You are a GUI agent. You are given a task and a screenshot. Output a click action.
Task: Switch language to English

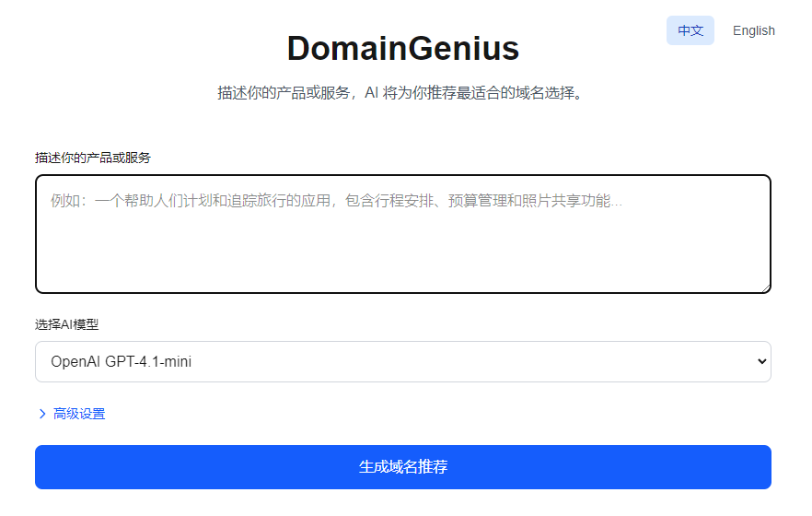[753, 30]
